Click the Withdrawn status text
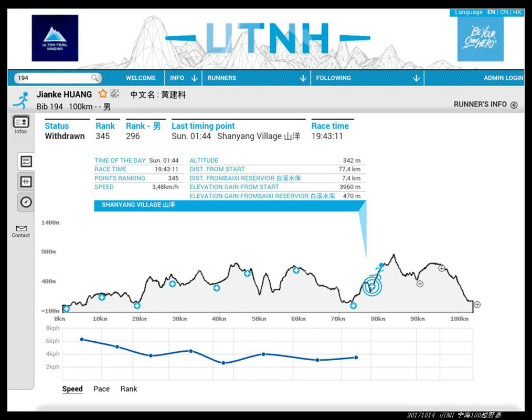Viewport: 532px width, 420px height. (x=65, y=136)
